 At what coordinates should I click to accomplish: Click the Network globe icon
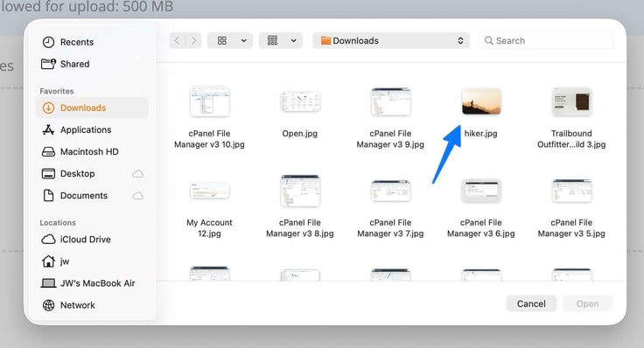48,305
